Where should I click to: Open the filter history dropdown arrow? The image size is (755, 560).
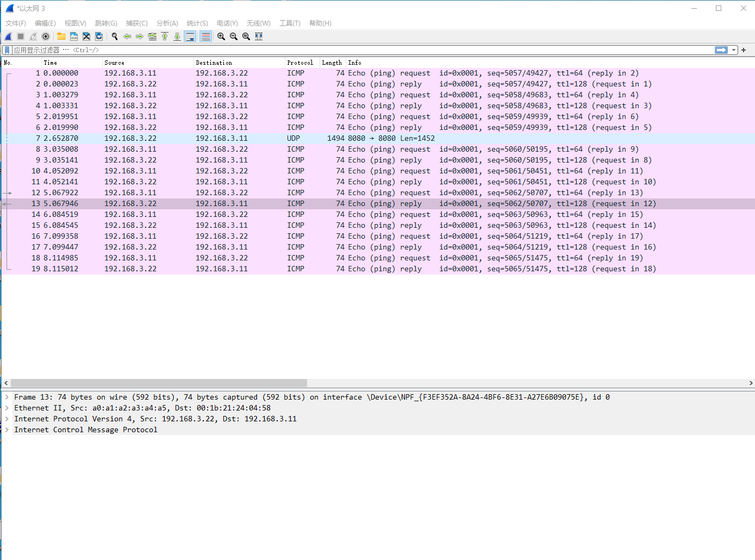[x=734, y=49]
